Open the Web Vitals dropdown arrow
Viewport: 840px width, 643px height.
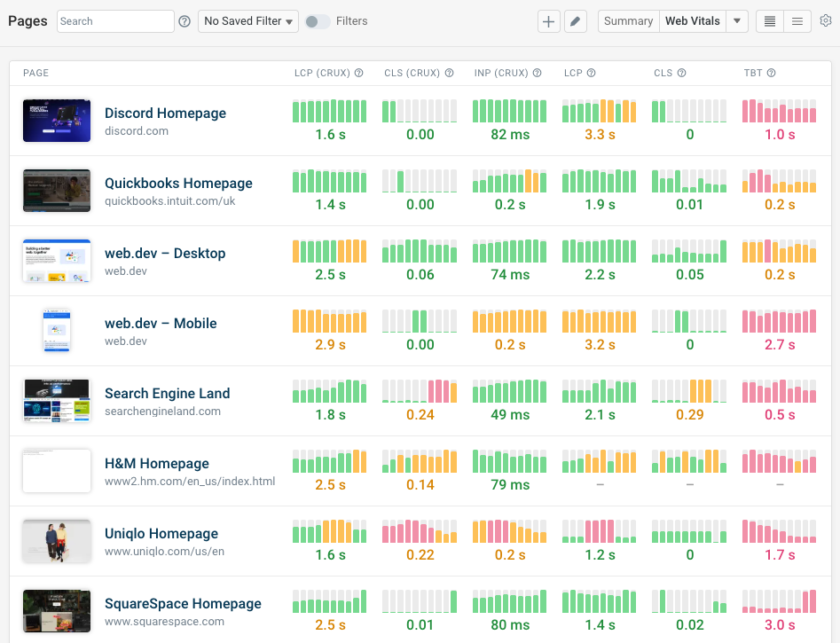739,20
